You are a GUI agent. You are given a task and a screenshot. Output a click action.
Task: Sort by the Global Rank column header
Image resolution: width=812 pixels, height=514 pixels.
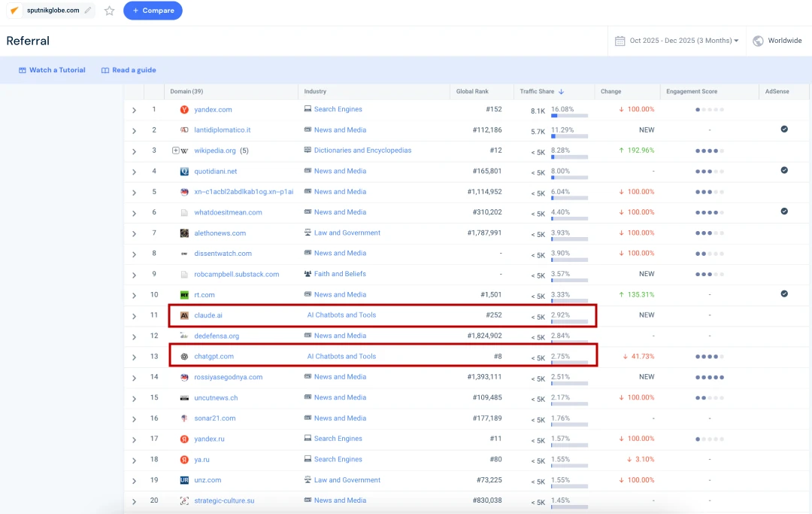click(x=472, y=92)
